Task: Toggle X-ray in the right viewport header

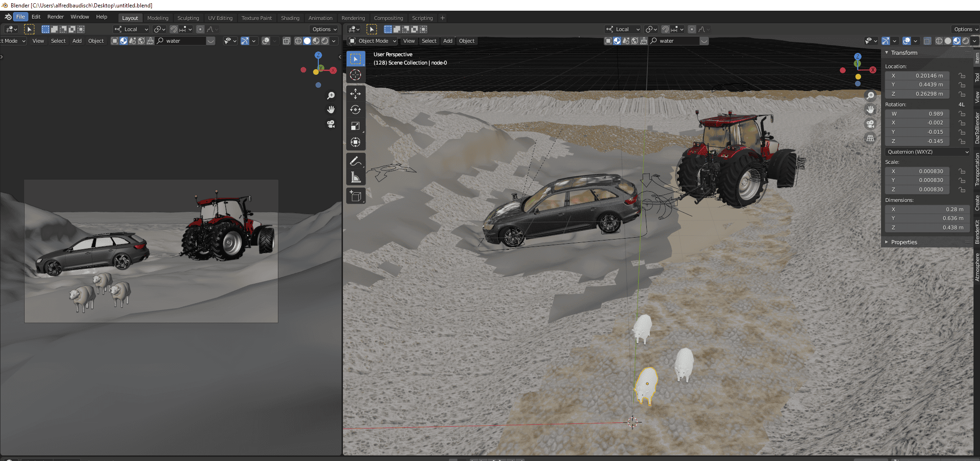Action: pyautogui.click(x=927, y=41)
